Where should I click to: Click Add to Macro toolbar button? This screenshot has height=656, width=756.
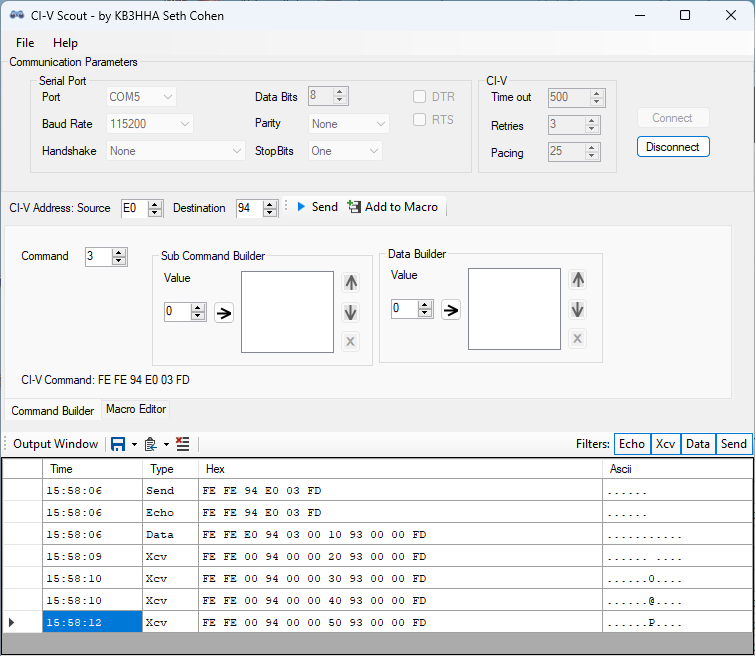pyautogui.click(x=392, y=207)
